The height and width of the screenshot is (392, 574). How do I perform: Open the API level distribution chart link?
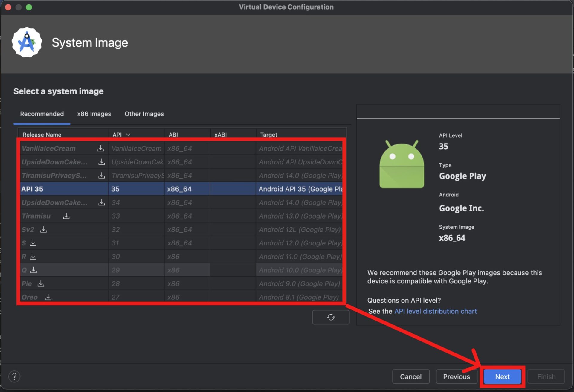(435, 311)
